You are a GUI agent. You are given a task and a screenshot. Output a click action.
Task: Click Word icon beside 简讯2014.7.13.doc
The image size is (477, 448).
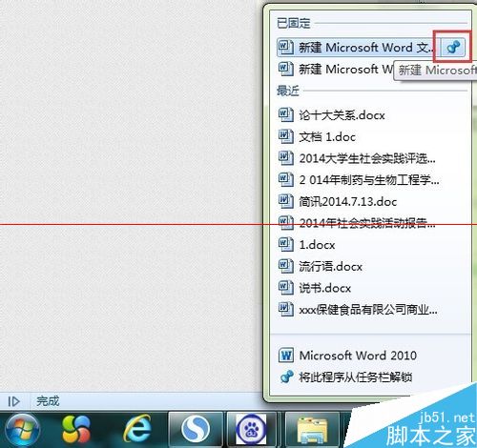click(x=286, y=201)
